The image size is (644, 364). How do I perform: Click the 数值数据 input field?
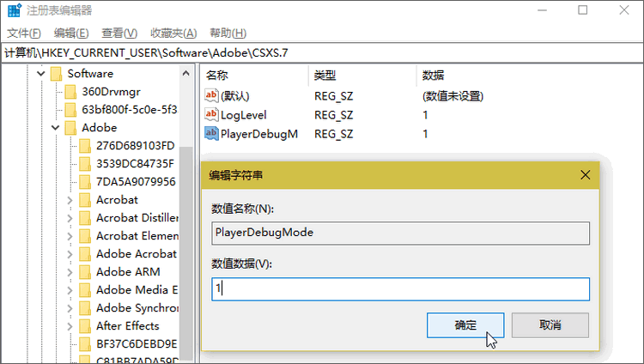pos(401,289)
